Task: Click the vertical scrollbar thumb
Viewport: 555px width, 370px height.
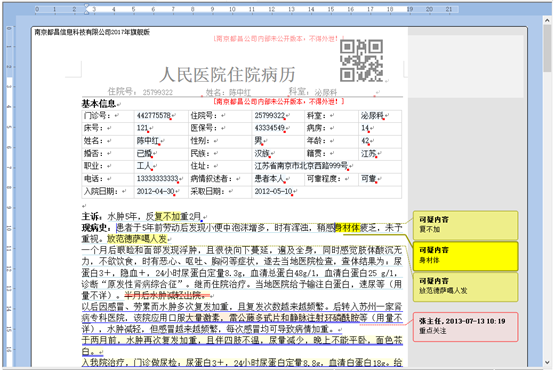Action: (548, 48)
